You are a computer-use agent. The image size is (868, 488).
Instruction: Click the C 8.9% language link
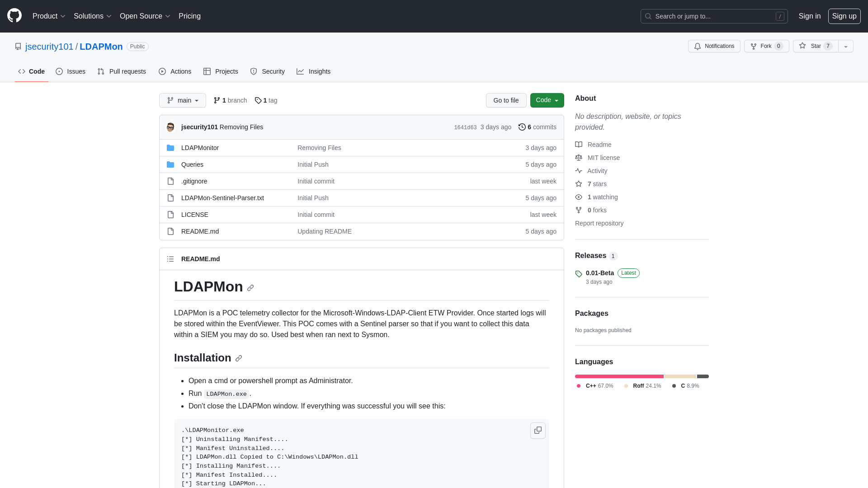pyautogui.click(x=685, y=386)
